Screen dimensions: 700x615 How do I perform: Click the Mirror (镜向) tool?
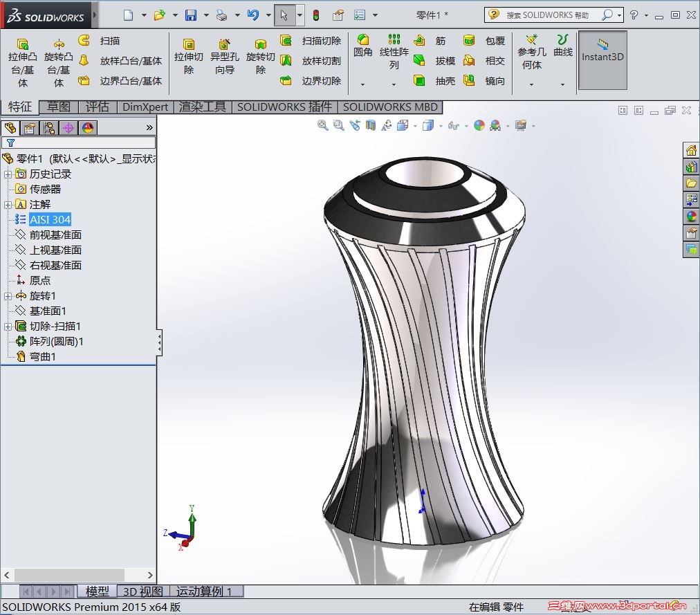484,81
